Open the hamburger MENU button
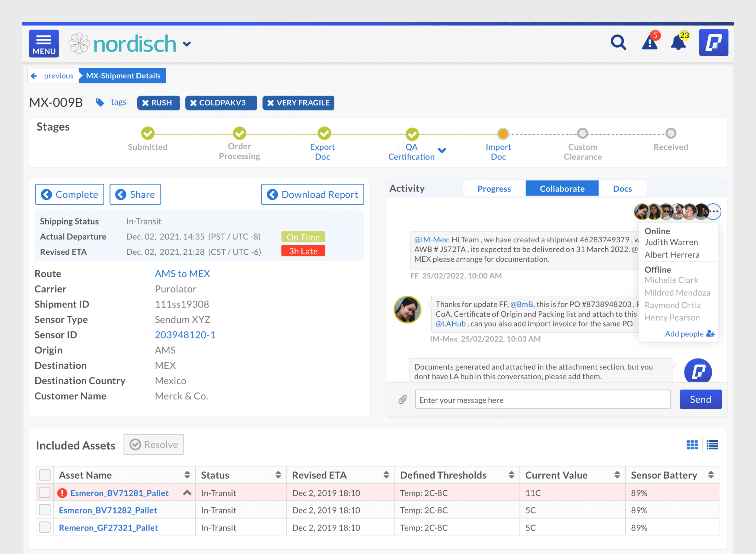 coord(43,43)
